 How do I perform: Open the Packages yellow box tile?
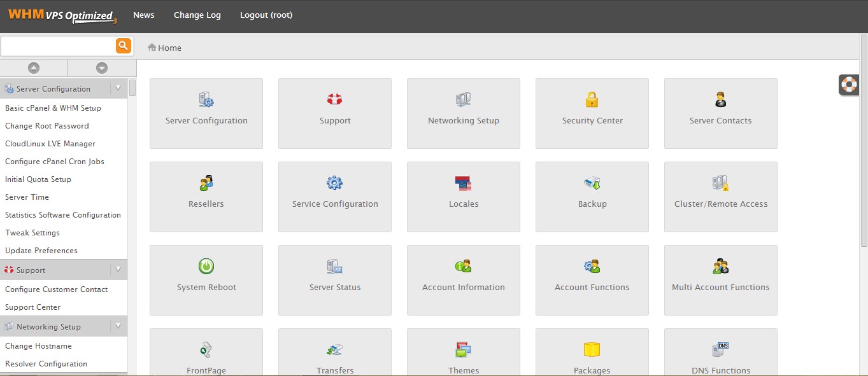click(592, 352)
